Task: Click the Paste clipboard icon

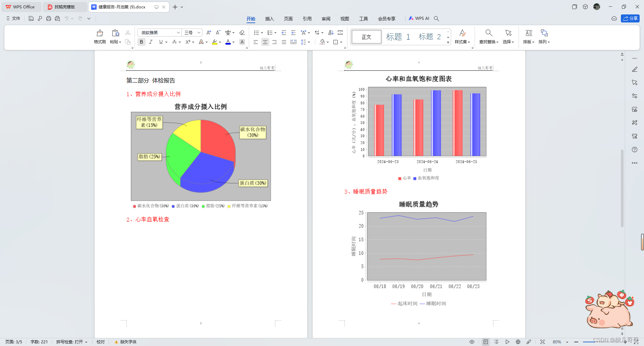Action: coord(115,33)
